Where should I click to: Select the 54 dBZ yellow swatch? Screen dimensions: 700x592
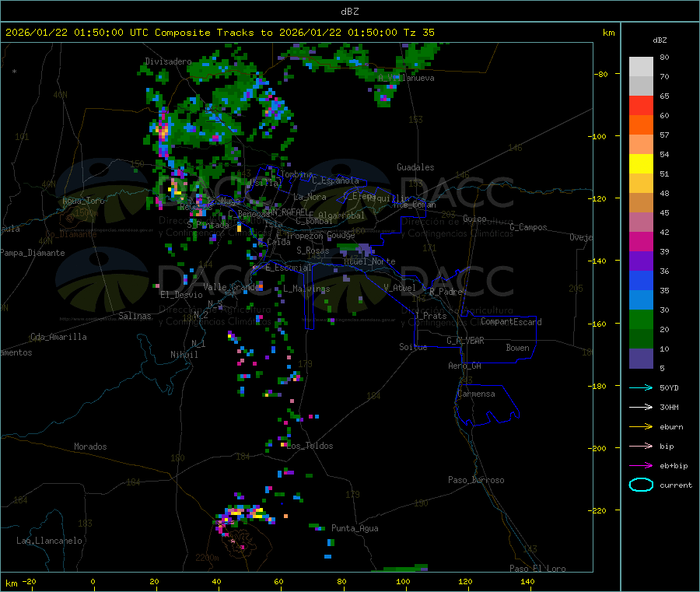point(641,164)
